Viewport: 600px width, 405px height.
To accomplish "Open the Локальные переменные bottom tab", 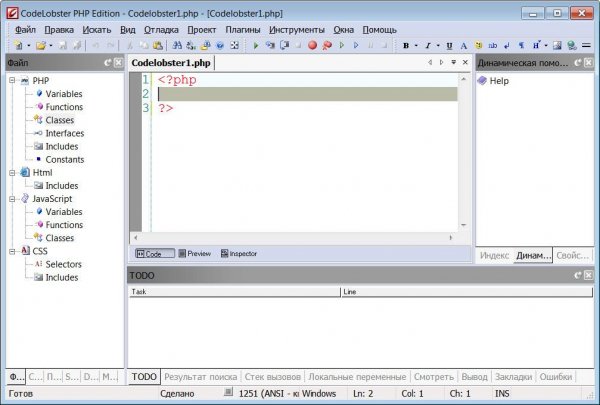I will (357, 377).
